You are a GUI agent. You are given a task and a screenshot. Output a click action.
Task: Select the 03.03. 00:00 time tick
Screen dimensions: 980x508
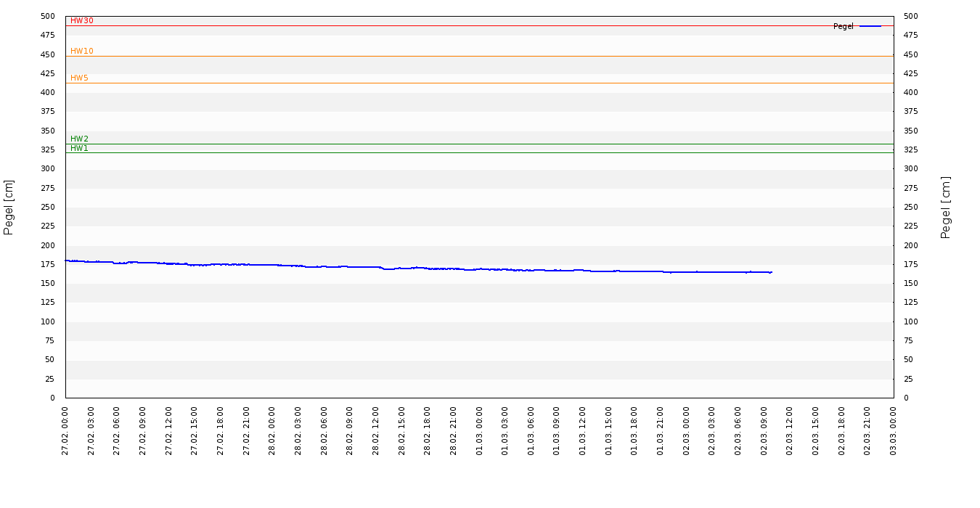click(894, 430)
